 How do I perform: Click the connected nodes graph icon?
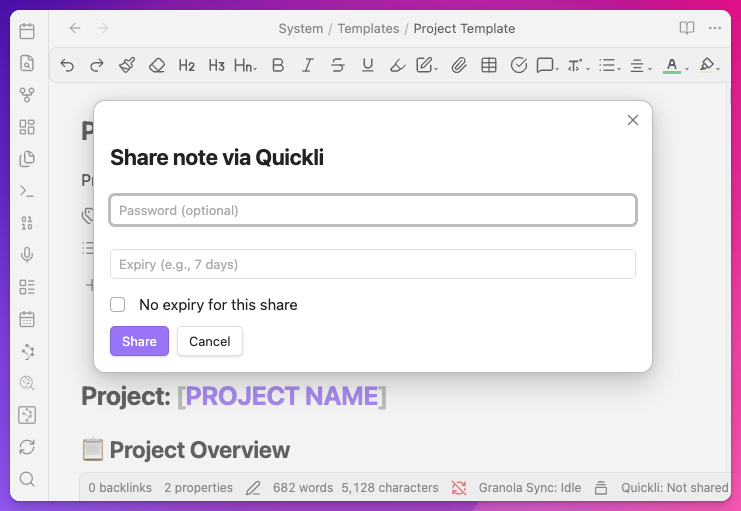pyautogui.click(x=27, y=351)
